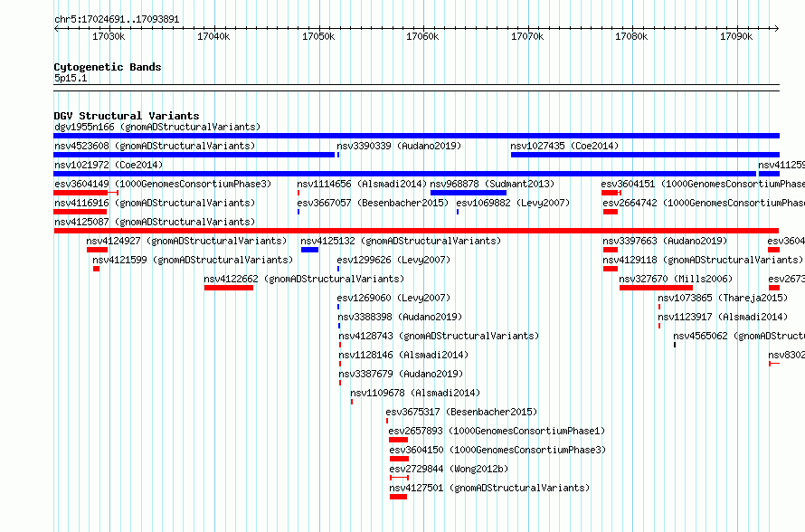
Task: Open nsv4128743 gnomAD variant
Action: [x=439, y=336]
